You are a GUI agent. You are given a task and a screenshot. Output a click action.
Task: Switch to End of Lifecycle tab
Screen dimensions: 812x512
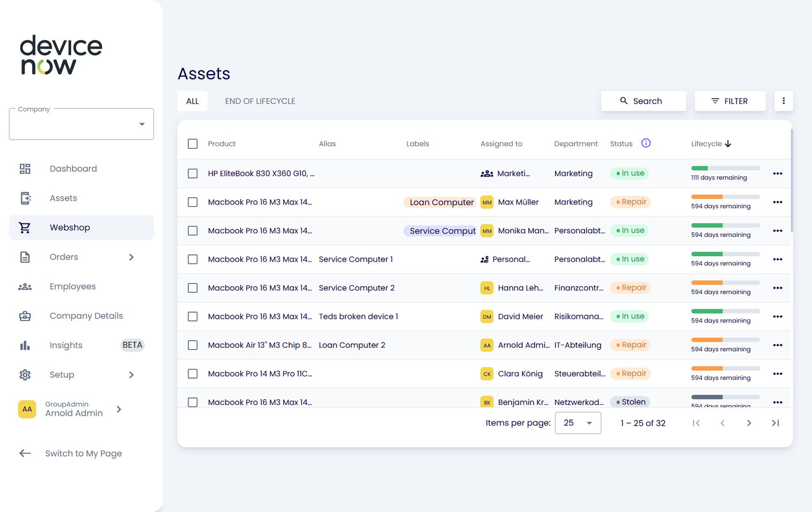point(260,101)
